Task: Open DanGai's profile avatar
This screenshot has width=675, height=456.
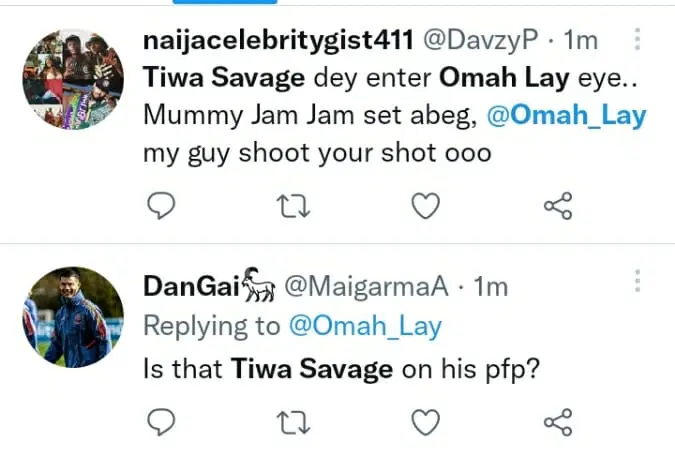Action: tap(72, 316)
